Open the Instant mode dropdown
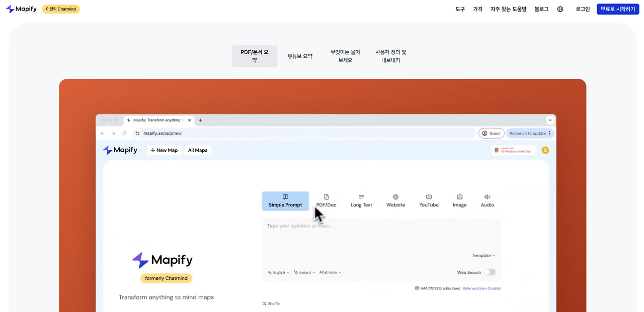Viewport: 644px width, 312px height. 304,272
